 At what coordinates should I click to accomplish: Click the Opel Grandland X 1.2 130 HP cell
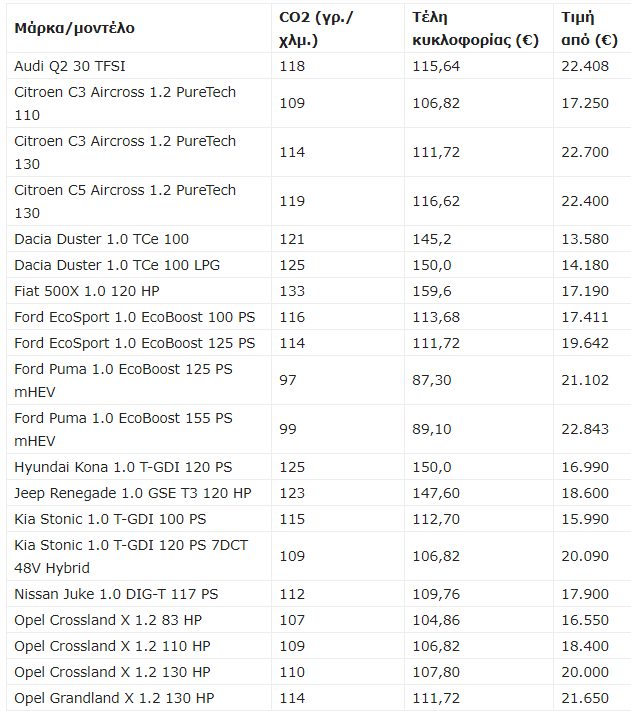pyautogui.click(x=114, y=698)
